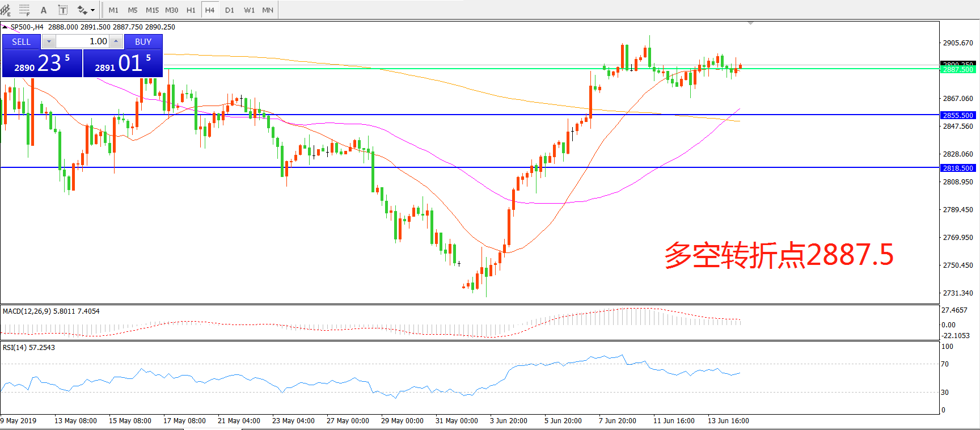
Task: Switch chart to D1 timeframe
Action: (230, 10)
